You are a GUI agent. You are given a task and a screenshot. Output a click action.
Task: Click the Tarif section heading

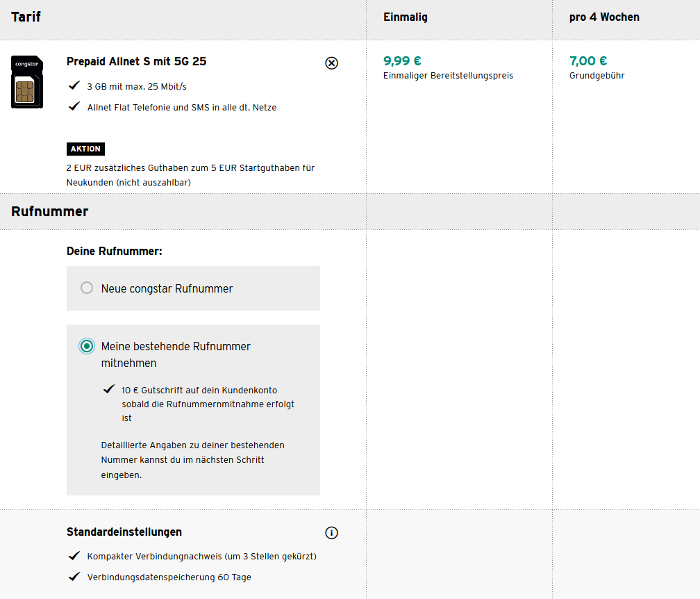coord(26,17)
